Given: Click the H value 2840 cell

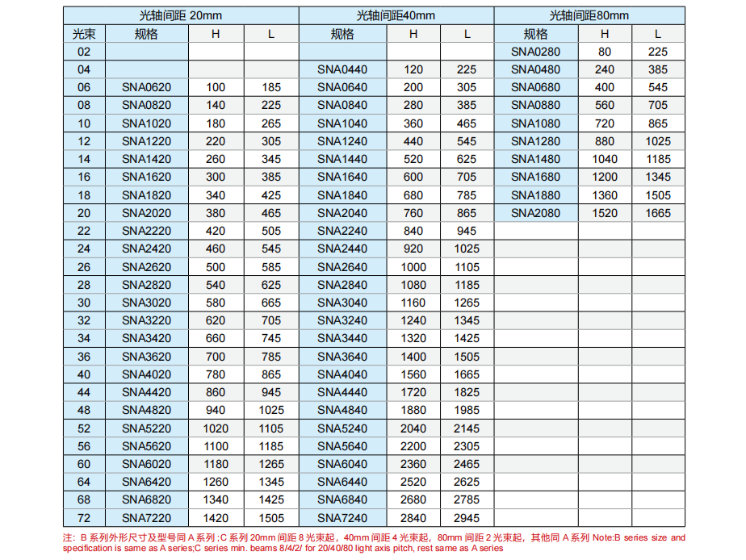Looking at the screenshot, I should (x=413, y=518).
